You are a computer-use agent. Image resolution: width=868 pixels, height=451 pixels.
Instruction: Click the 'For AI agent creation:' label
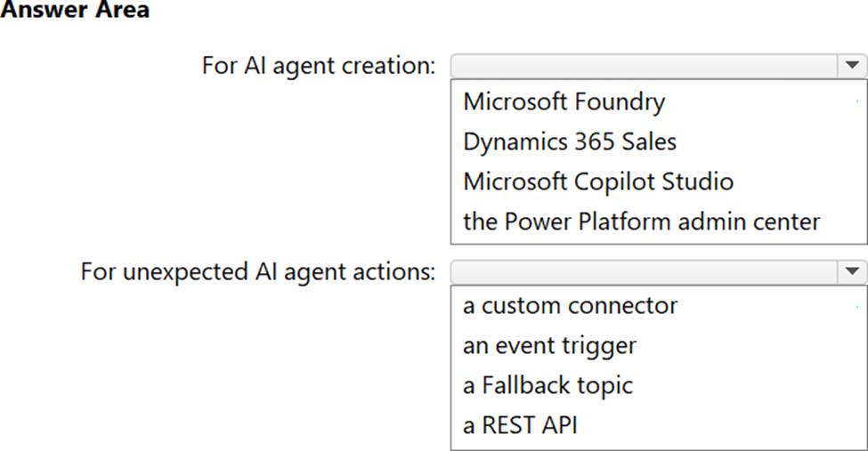pos(319,66)
